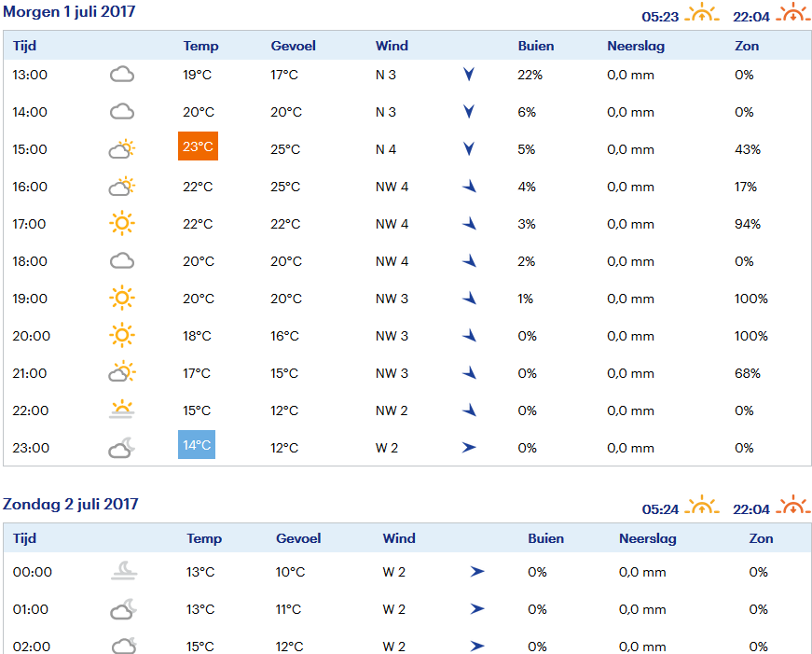Click the northwest wind arrow at 19:00

click(469, 298)
